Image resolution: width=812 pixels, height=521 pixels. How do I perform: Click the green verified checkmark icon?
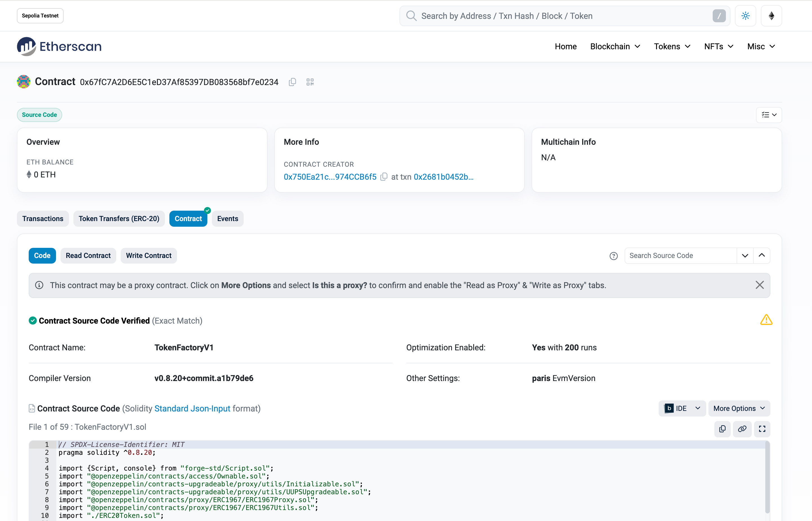(x=33, y=321)
